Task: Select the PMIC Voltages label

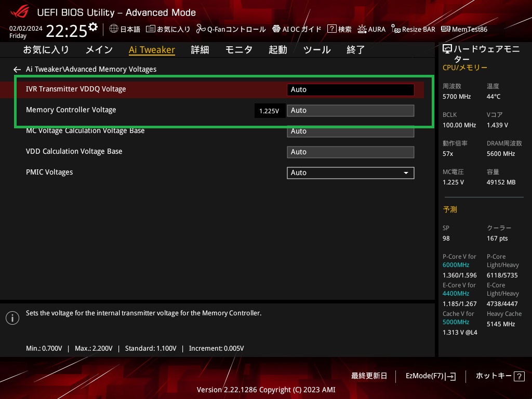Action: coord(49,172)
